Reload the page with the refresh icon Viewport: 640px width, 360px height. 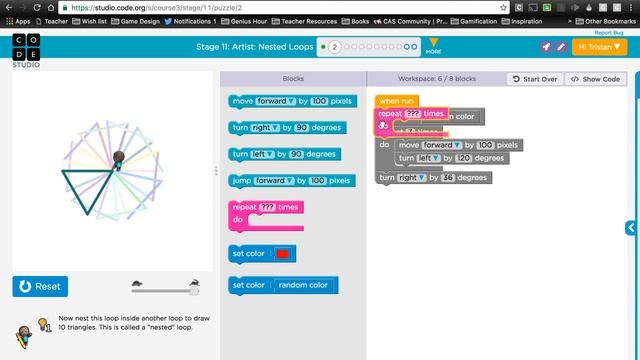tap(37, 7)
